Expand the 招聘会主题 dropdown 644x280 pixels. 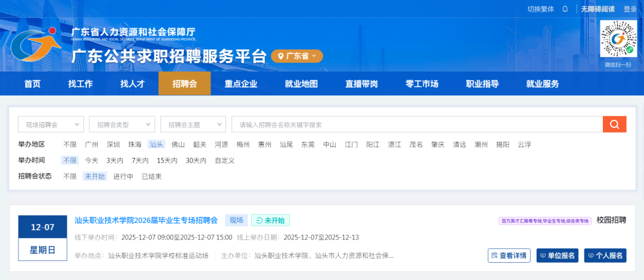click(193, 125)
